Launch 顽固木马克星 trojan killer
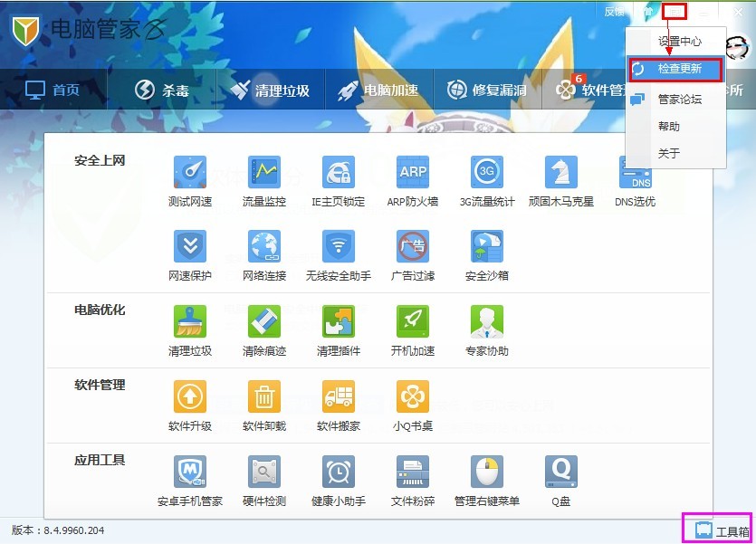The height and width of the screenshot is (544, 756). (561, 181)
